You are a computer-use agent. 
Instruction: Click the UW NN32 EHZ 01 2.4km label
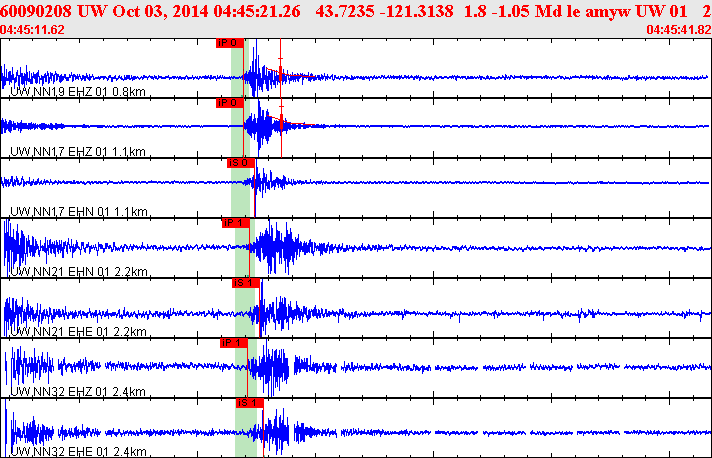coord(78,392)
